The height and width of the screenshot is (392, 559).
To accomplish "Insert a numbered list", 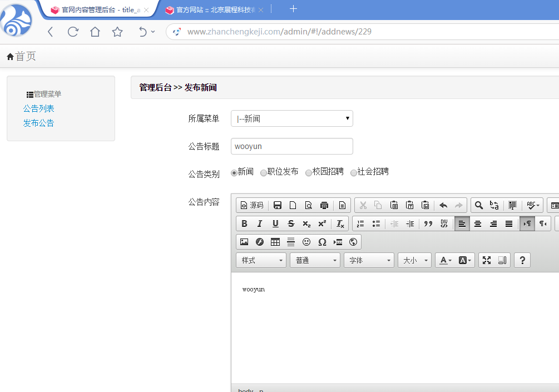I will coord(360,224).
